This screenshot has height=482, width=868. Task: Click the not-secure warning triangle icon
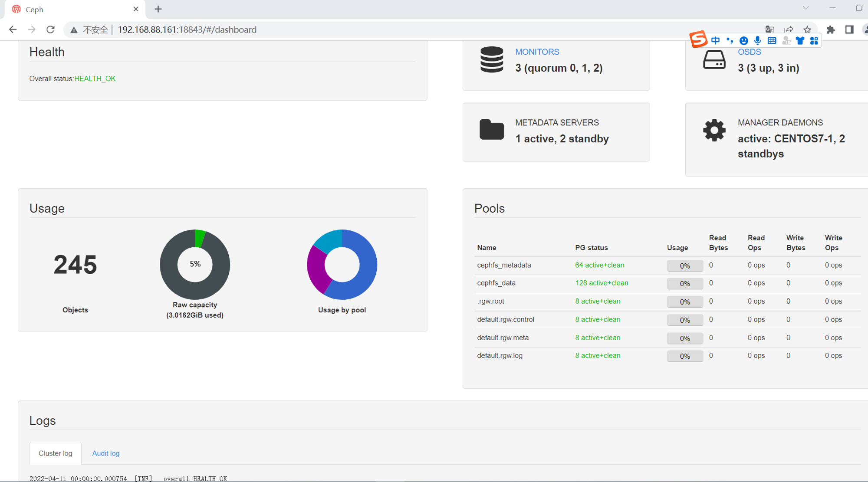74,30
